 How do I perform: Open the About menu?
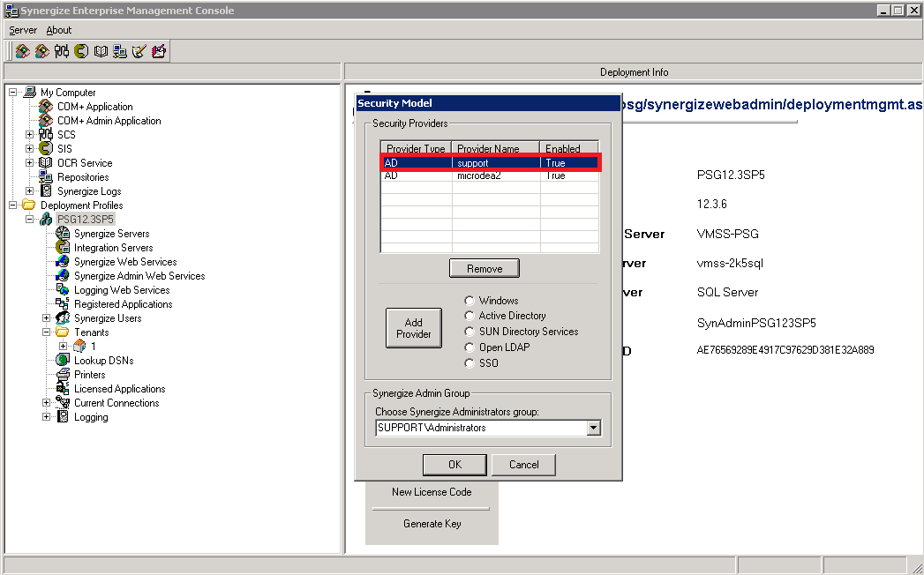[59, 30]
